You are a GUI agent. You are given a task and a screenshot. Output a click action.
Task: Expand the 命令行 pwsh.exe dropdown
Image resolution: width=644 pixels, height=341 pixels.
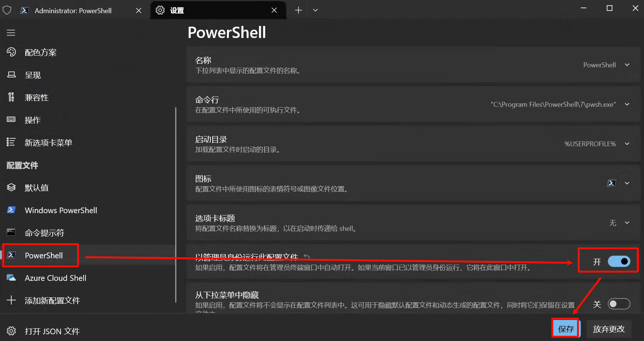tap(627, 104)
